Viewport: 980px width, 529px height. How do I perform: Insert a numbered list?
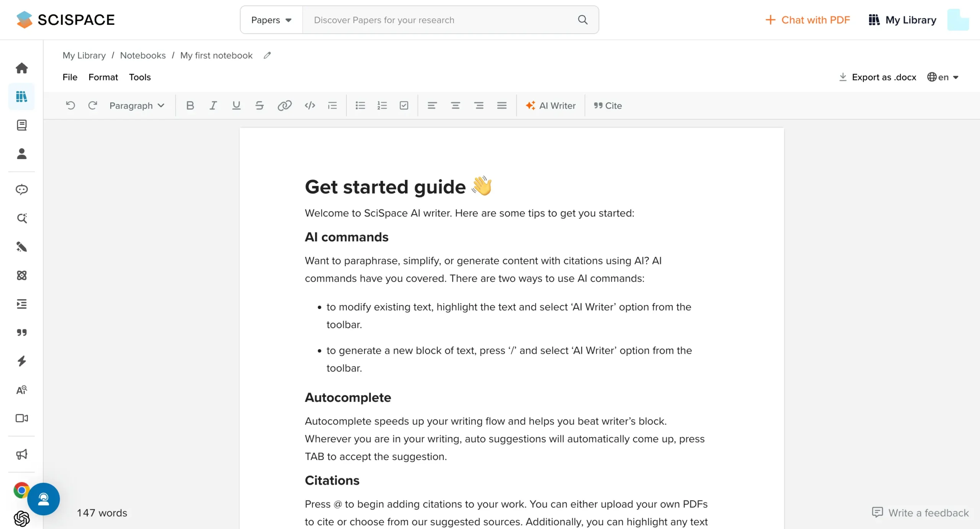[382, 106]
